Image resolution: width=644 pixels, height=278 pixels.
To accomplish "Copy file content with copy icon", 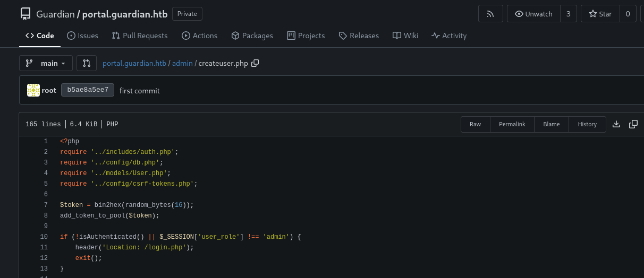I will [x=633, y=124].
